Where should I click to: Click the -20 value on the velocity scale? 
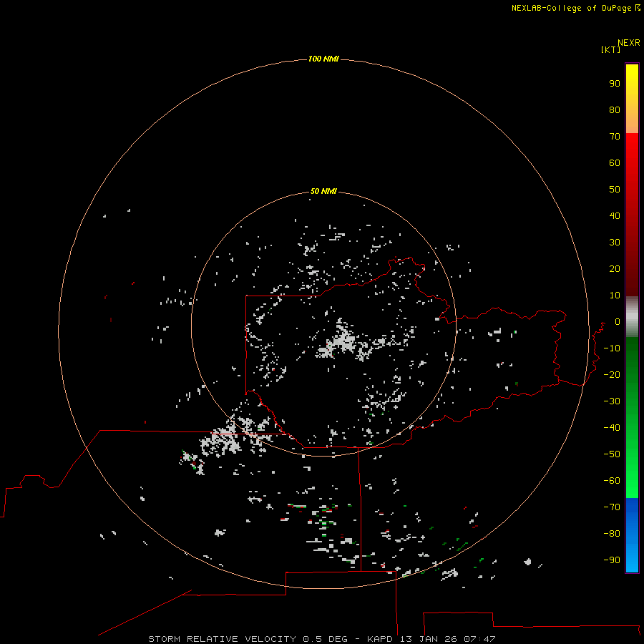[x=612, y=374]
